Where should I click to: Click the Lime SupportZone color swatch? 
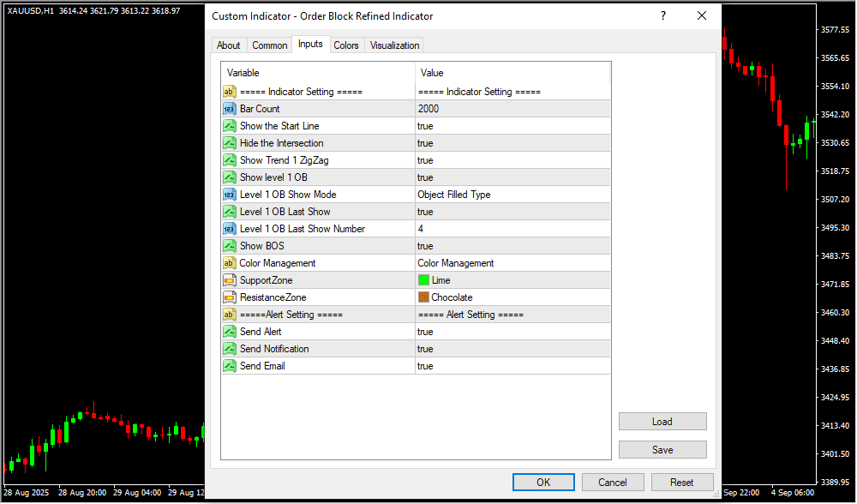[423, 280]
